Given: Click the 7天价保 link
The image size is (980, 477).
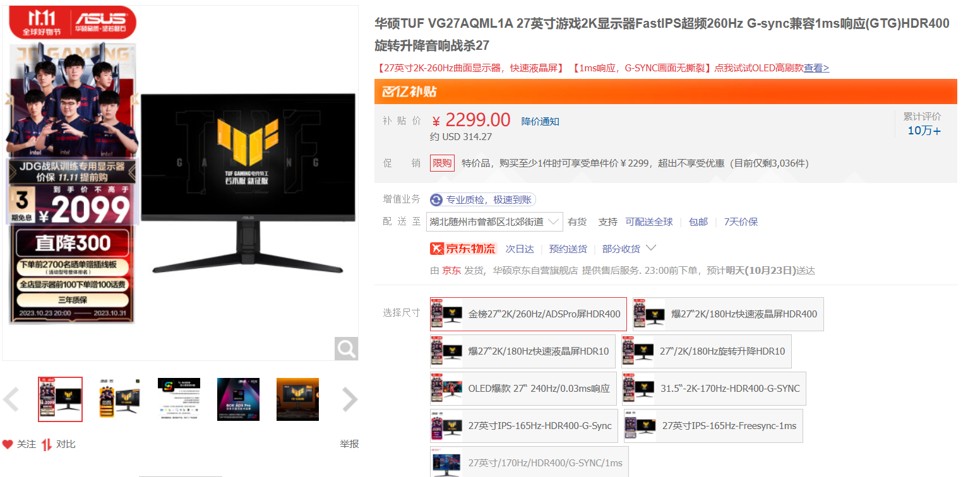Looking at the screenshot, I should tap(741, 222).
